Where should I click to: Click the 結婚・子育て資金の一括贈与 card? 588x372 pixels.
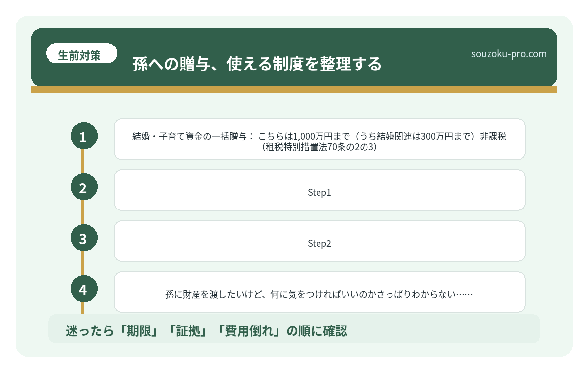[319, 139]
